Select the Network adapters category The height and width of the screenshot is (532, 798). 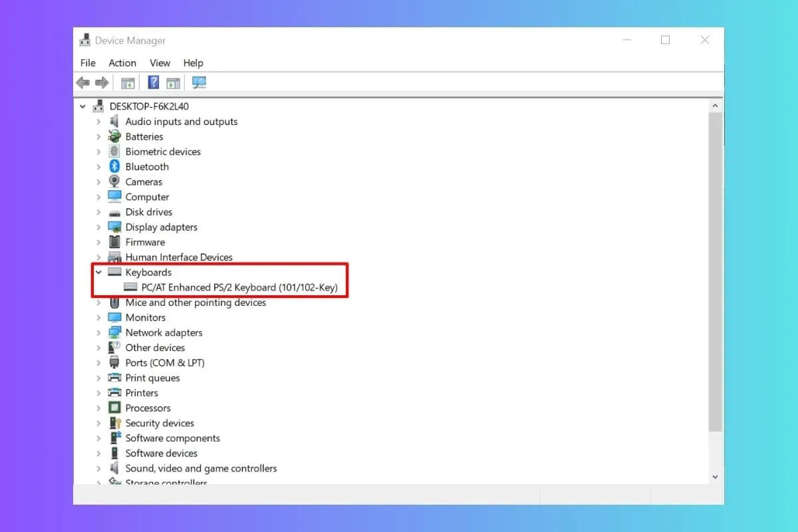click(x=164, y=332)
